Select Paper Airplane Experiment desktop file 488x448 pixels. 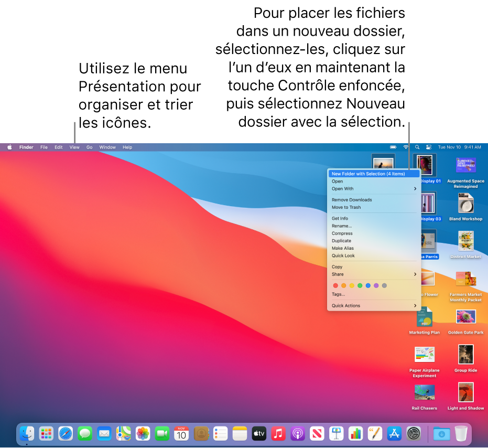pyautogui.click(x=425, y=362)
